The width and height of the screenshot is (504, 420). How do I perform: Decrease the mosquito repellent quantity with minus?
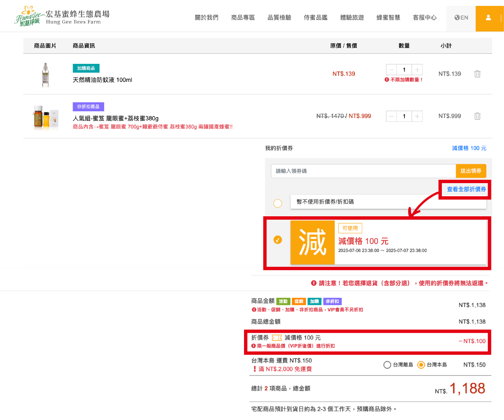[x=391, y=70]
